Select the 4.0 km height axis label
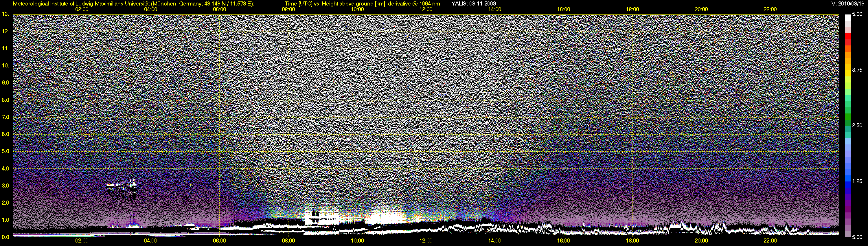The height and width of the screenshot is (246, 868). tap(5, 168)
